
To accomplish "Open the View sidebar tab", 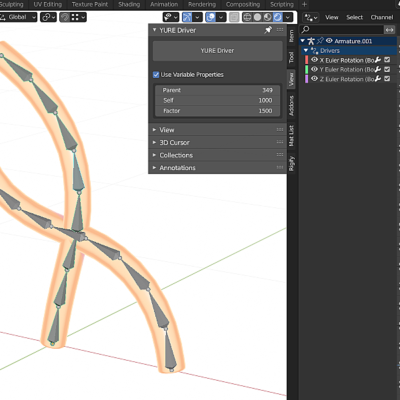I will (x=291, y=79).
